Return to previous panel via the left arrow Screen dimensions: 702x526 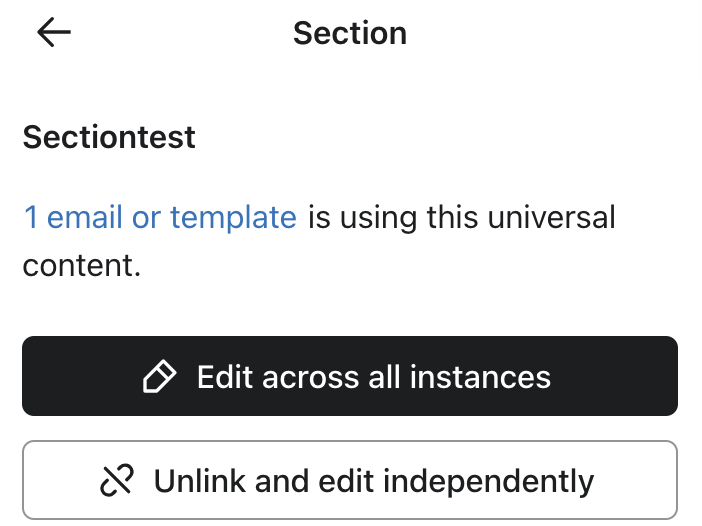pos(54,33)
